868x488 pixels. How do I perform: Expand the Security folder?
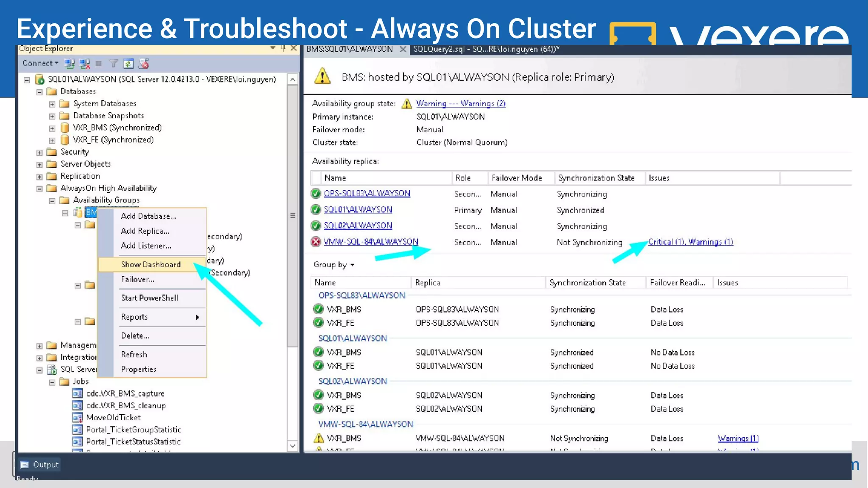point(39,152)
